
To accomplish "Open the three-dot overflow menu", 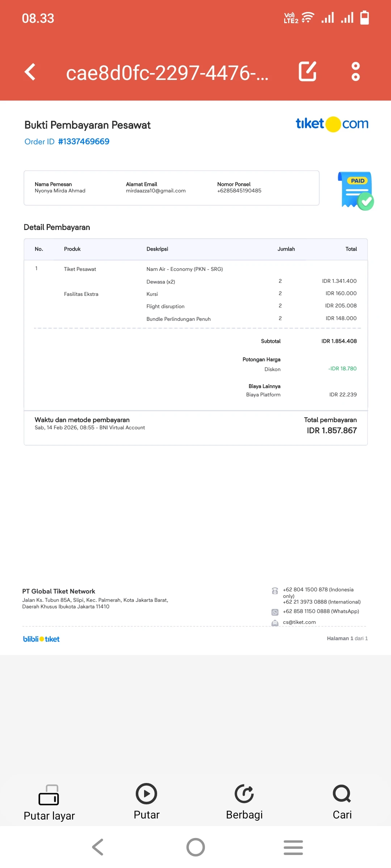I will tap(356, 72).
